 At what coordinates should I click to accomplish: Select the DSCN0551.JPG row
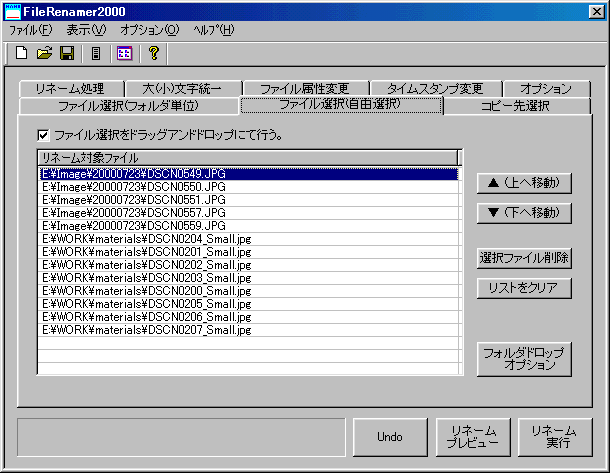coord(249,200)
